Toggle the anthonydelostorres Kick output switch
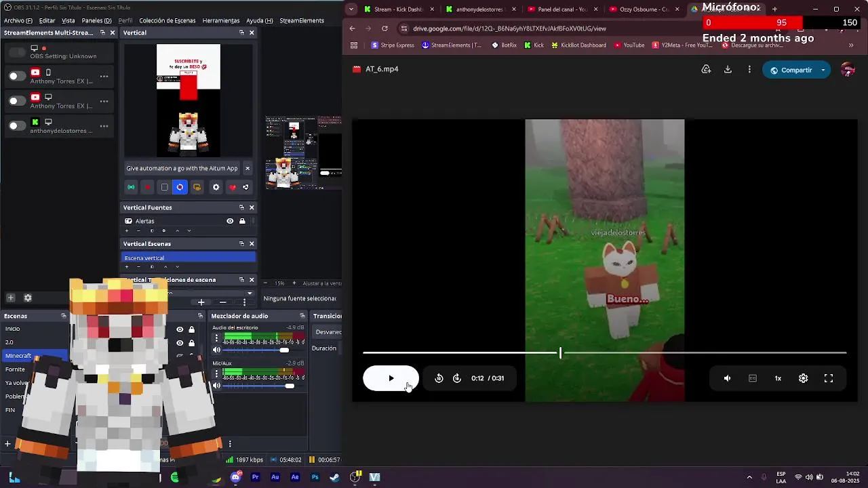Screen dimensions: 868x488 pos(17,125)
